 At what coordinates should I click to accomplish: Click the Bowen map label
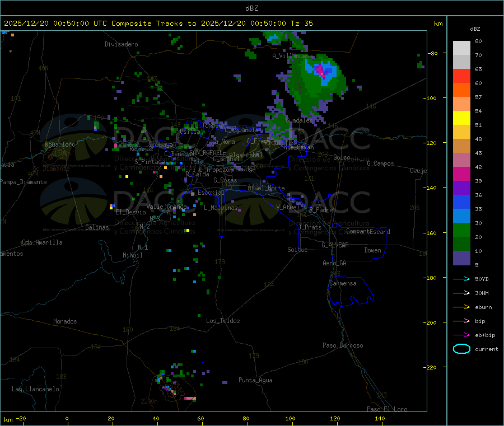coord(372,250)
